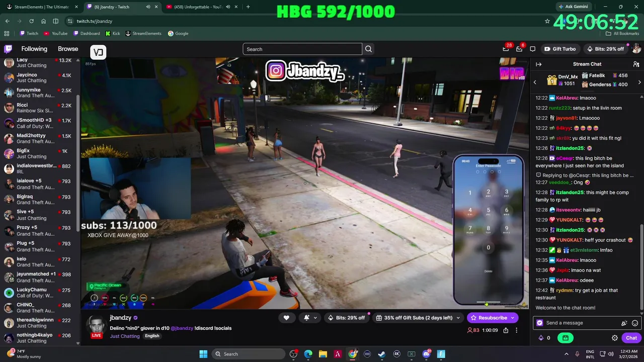Expand the Gift Subs dropdown chevron

[x=458, y=318]
